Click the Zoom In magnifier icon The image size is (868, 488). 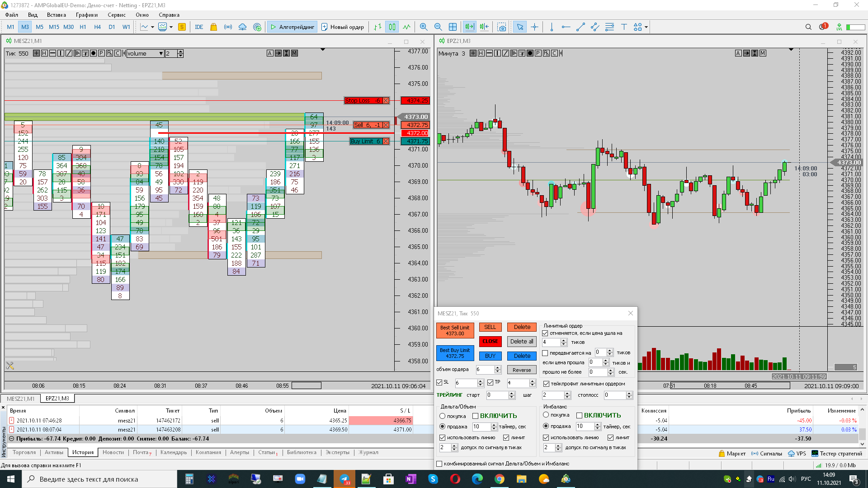click(423, 27)
